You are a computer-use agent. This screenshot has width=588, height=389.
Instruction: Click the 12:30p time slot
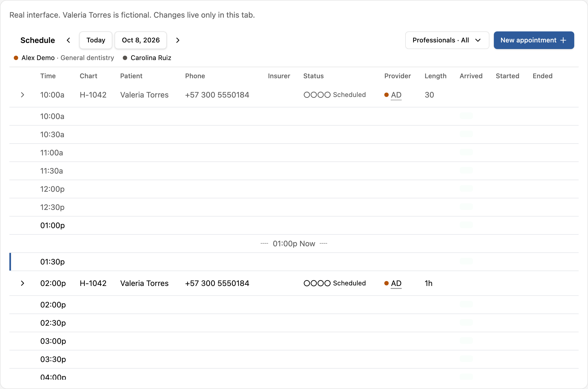tap(294, 207)
